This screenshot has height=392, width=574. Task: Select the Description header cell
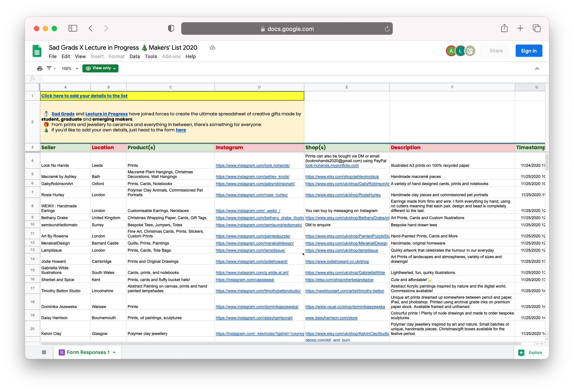tap(452, 147)
